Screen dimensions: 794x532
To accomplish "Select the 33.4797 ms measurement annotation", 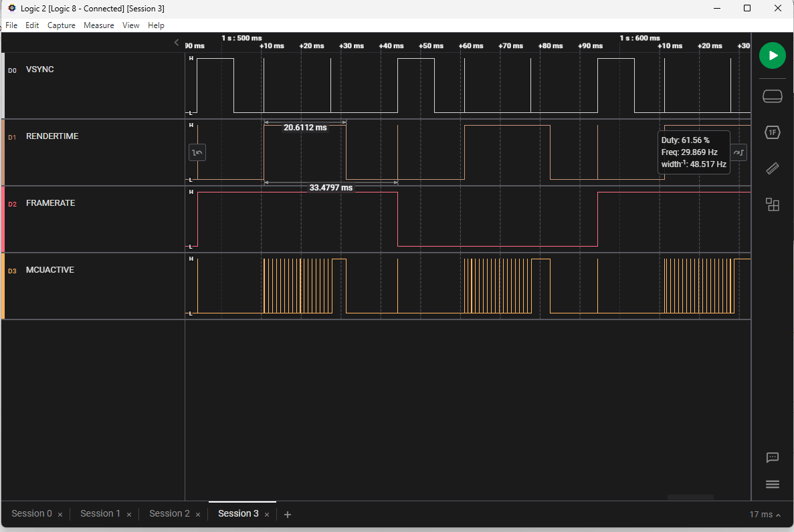I will click(330, 188).
